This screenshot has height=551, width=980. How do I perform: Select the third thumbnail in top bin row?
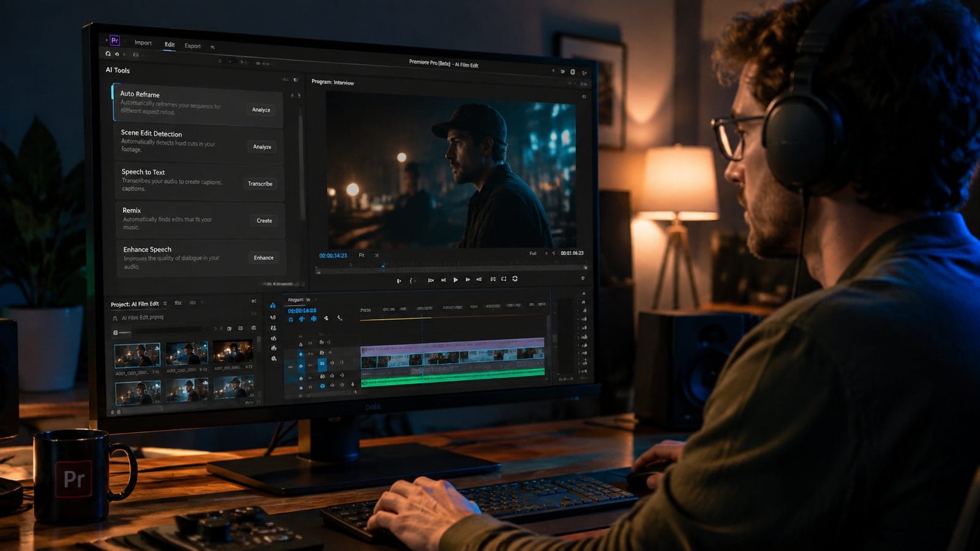coord(232,352)
